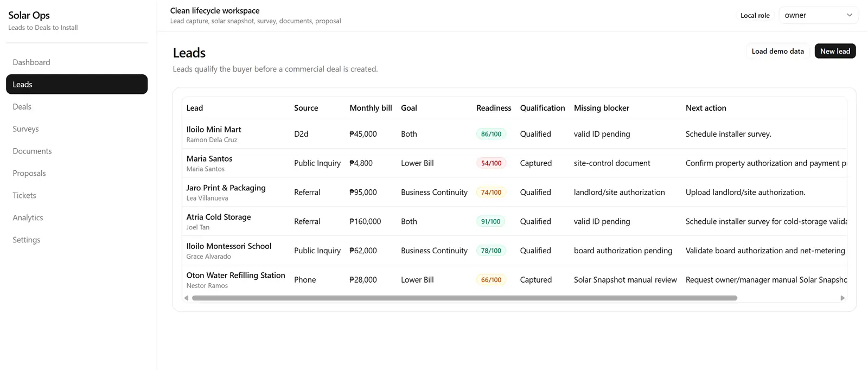Select Leads in the sidebar
Viewport: 868px width, 371px height.
[x=76, y=85]
